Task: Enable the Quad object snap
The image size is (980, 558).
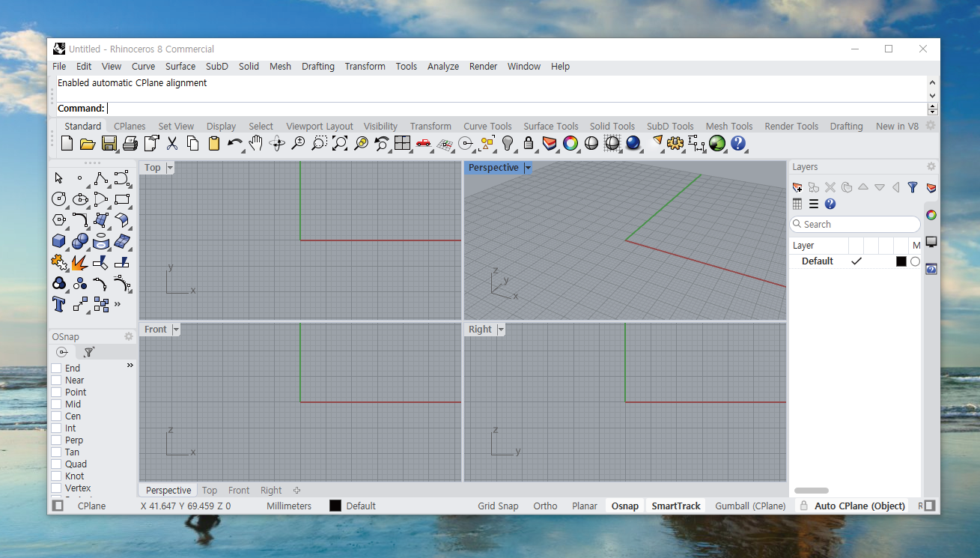Action: coord(56,464)
